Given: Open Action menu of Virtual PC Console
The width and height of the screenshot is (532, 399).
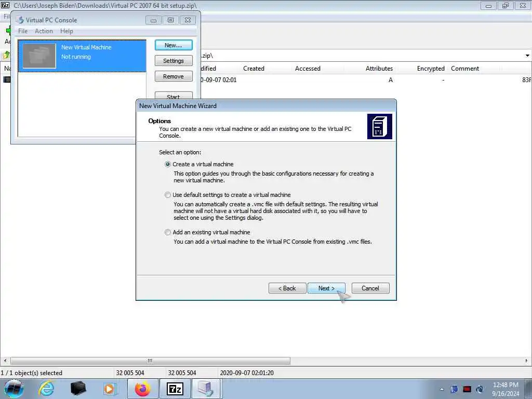Looking at the screenshot, I should click(x=44, y=31).
